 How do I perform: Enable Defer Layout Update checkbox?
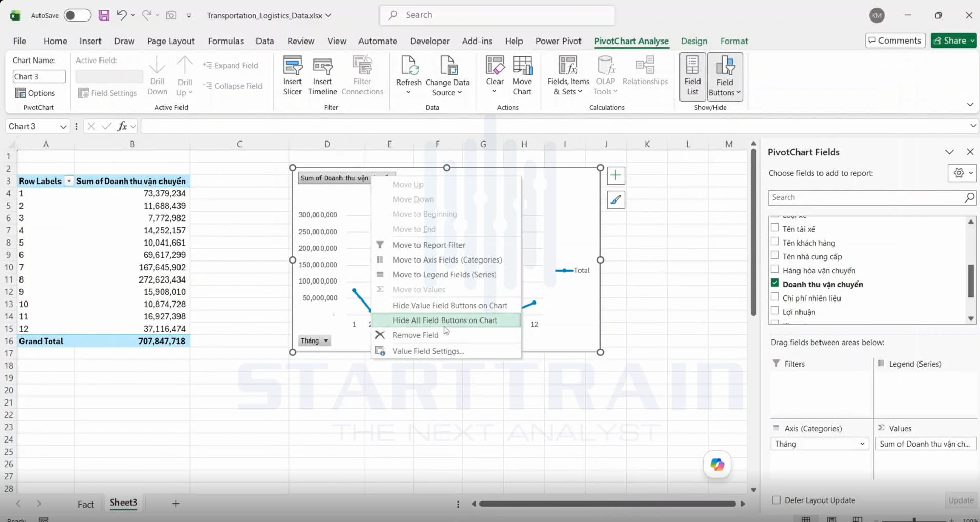(x=776, y=500)
